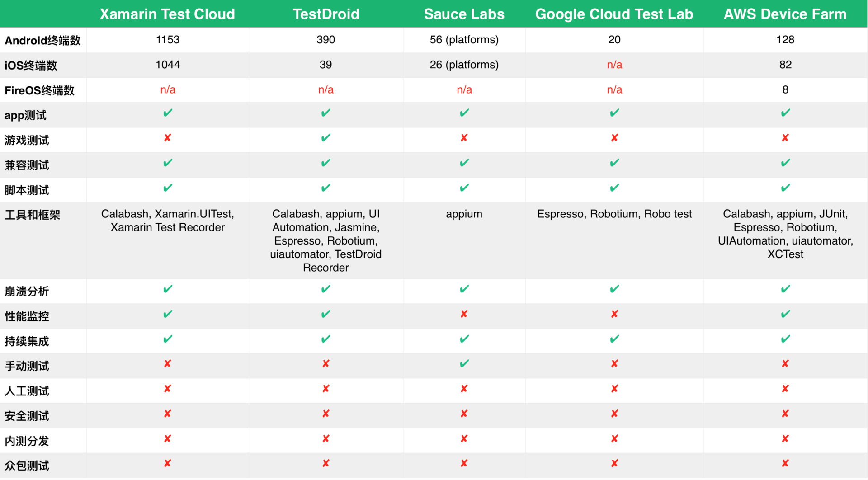
Task: Click the FireOS count 8 cell
Action: tap(785, 90)
